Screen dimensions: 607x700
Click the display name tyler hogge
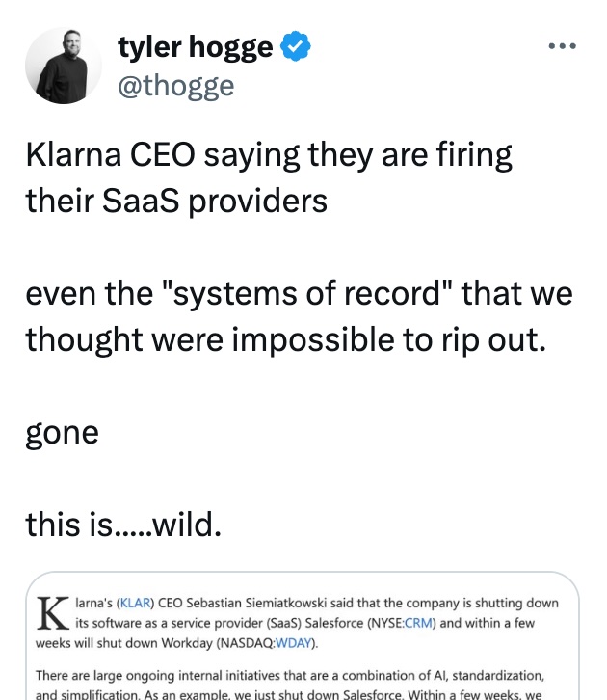coord(196,46)
